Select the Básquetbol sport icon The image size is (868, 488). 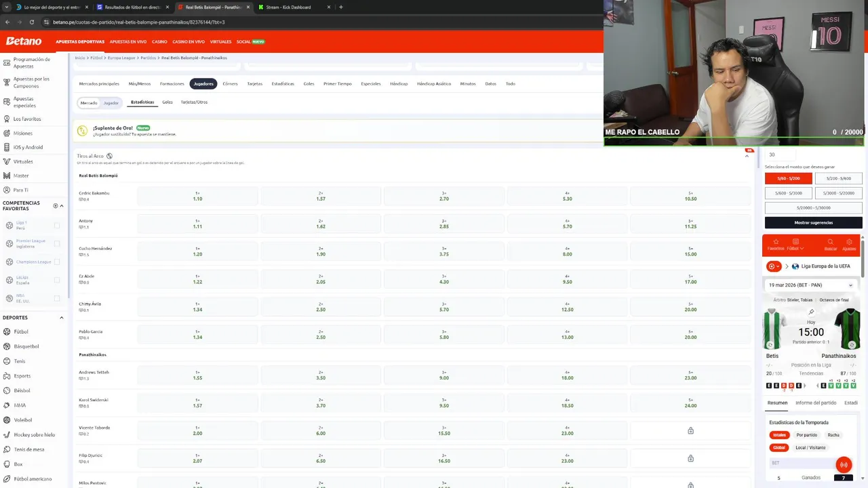pos(6,346)
